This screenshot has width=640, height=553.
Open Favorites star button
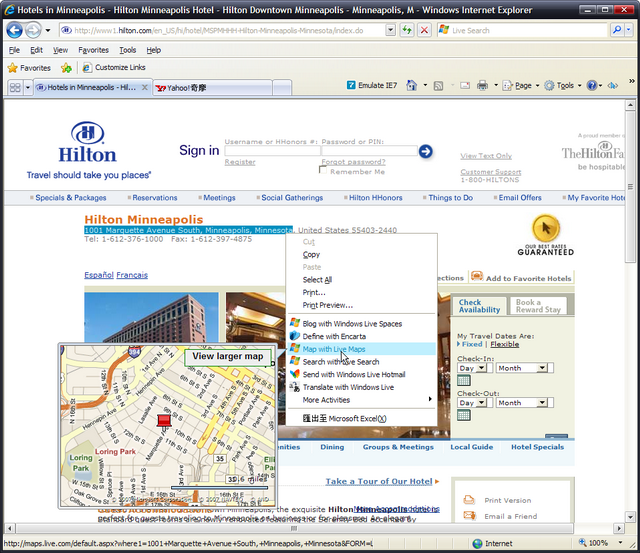click(x=29, y=68)
